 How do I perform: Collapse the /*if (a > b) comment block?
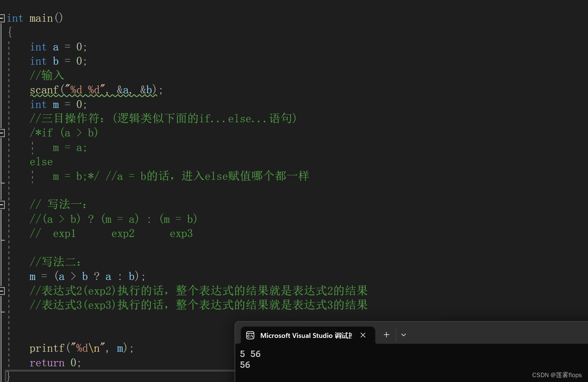tap(2, 133)
